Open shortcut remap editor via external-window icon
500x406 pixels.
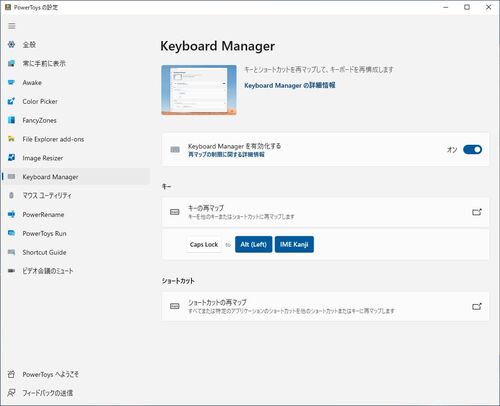477,306
